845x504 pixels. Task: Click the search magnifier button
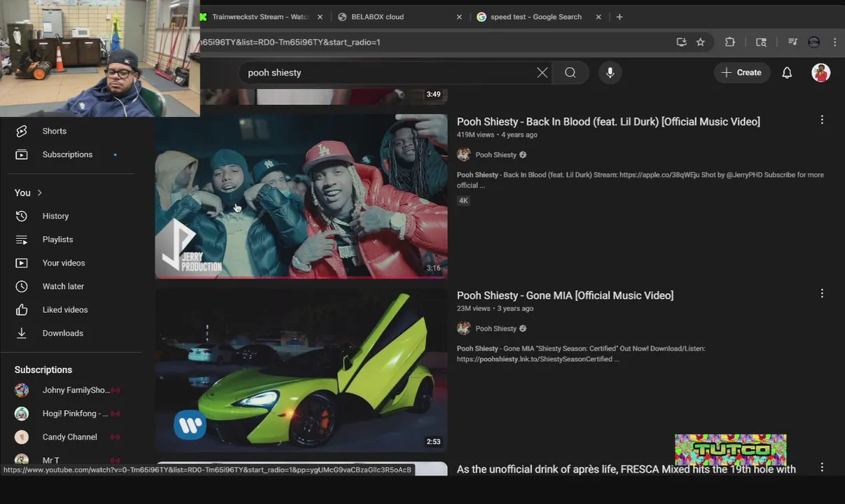click(x=570, y=73)
